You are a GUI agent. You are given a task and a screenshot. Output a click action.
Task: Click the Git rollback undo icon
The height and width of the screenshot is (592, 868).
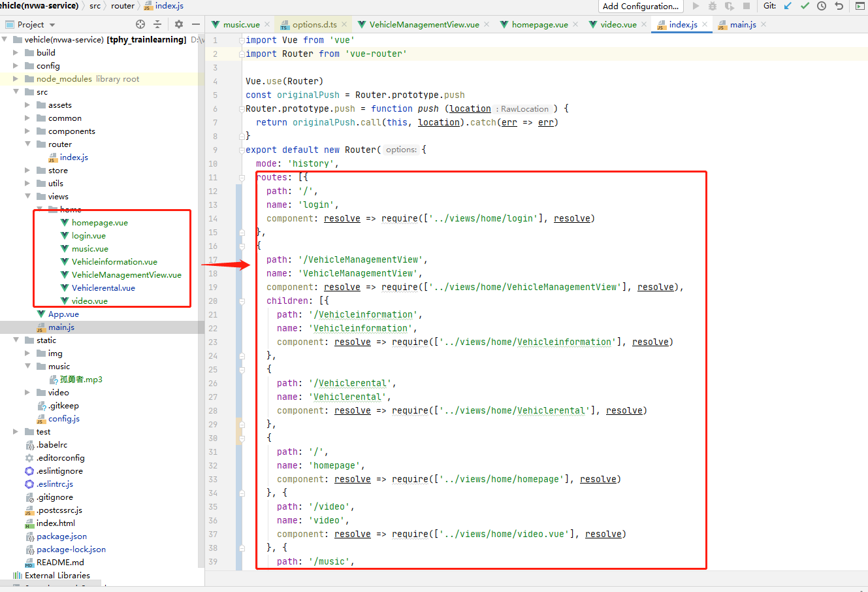coord(839,6)
